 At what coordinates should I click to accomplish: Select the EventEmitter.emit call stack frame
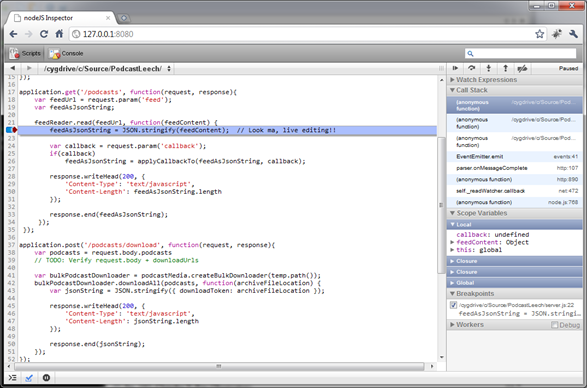click(x=515, y=157)
